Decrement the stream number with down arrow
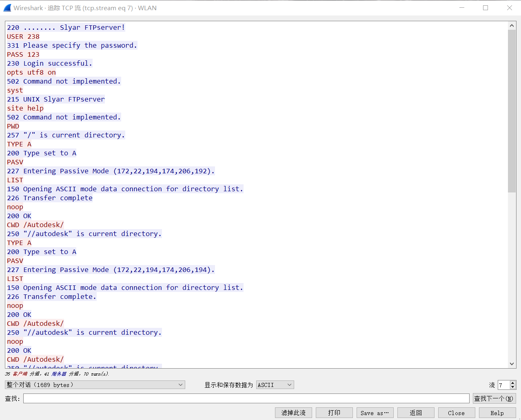 click(x=513, y=387)
